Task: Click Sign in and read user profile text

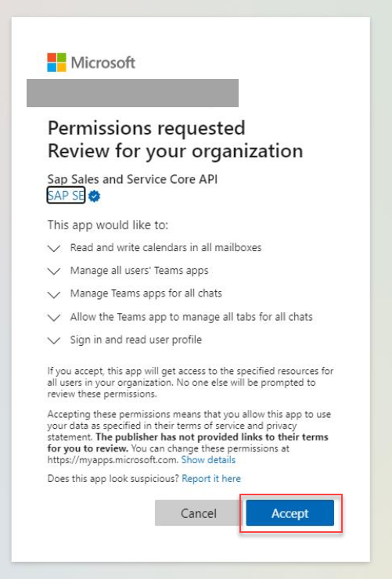Action: tap(136, 340)
